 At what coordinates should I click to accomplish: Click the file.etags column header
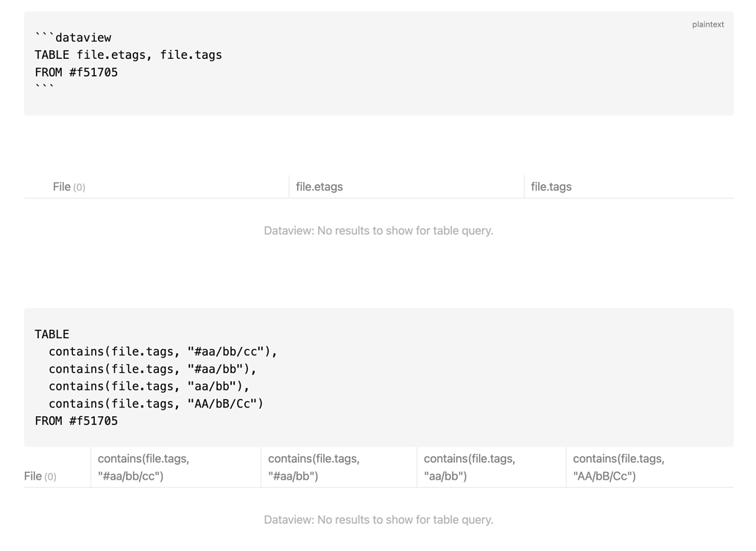click(x=318, y=186)
